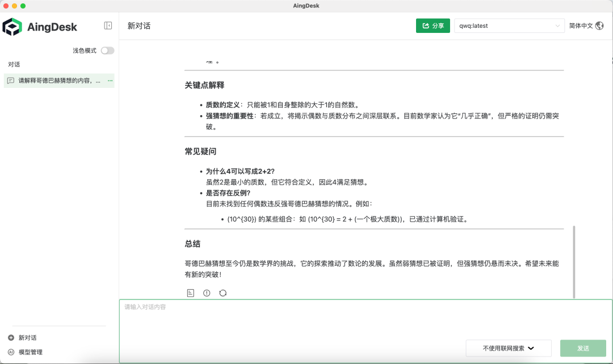613x364 pixels.
Task: Open 模型管理 model management
Action: click(31, 352)
